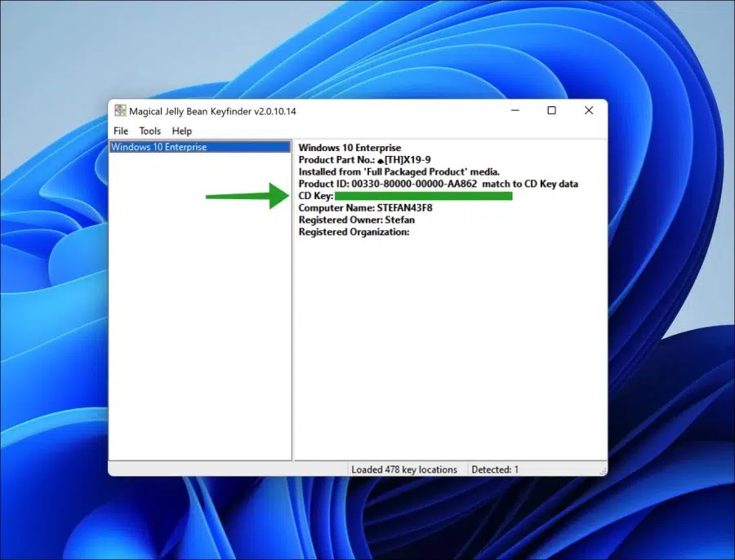The width and height of the screenshot is (735, 560).
Task: Open the File menu
Action: [121, 131]
